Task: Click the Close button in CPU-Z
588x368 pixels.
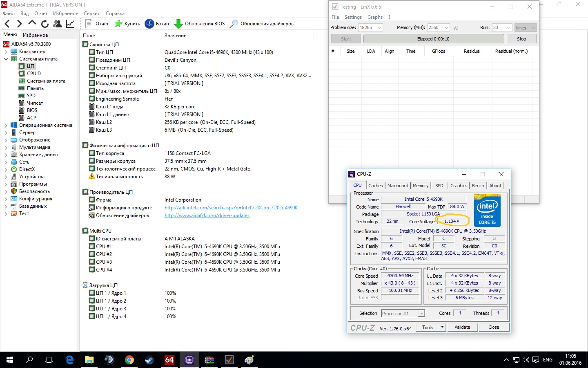Action: click(494, 327)
